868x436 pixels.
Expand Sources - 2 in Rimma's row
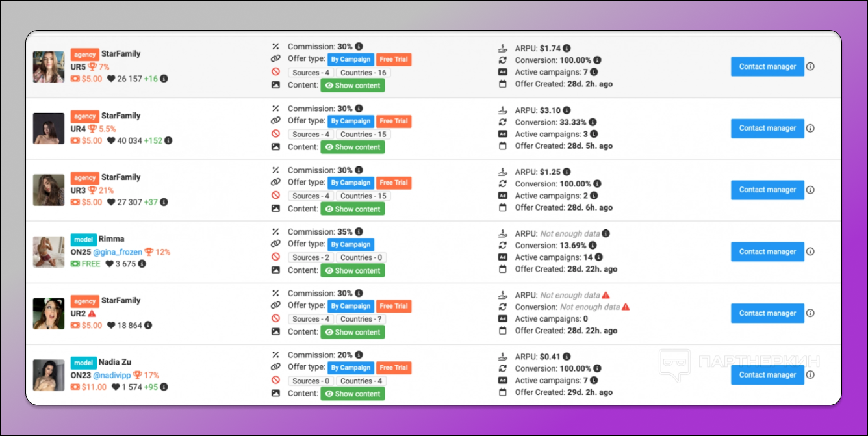[311, 257]
